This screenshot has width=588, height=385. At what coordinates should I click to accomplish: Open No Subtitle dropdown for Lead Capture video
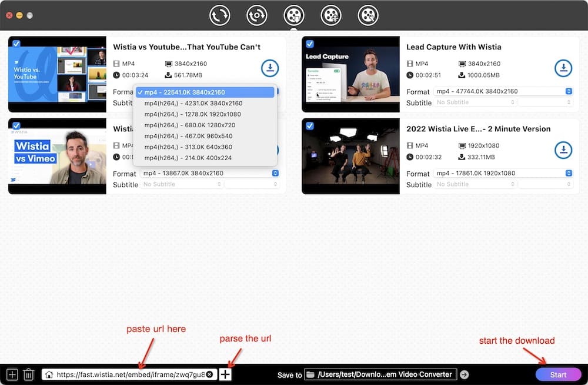(475, 102)
